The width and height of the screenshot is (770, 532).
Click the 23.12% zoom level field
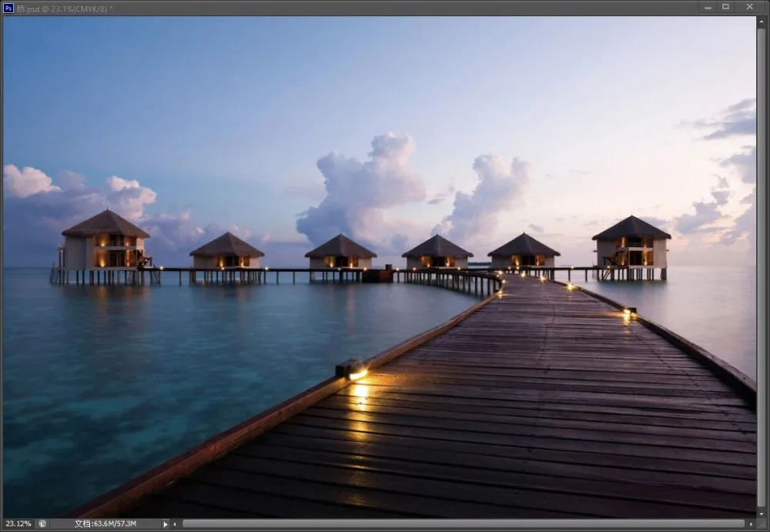click(18, 524)
